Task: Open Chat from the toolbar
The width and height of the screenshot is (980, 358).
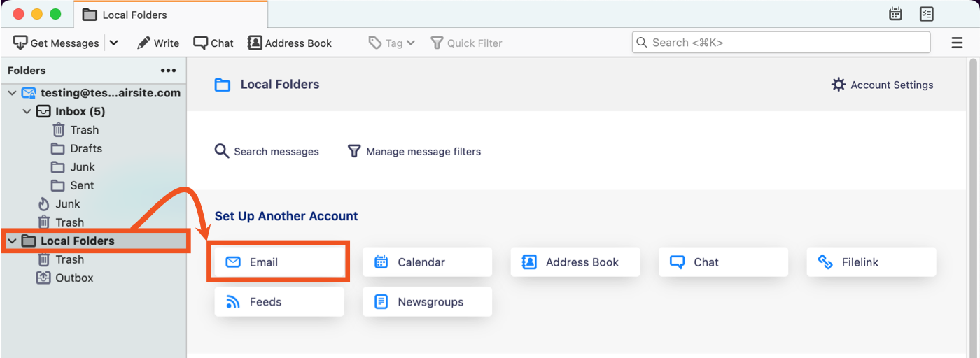Action: tap(213, 43)
